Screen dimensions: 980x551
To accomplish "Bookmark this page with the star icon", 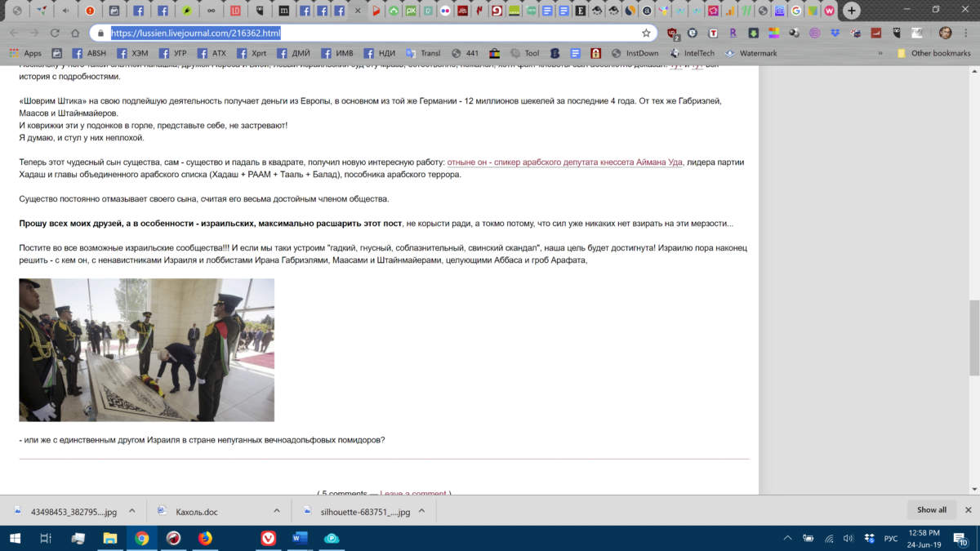I will [646, 33].
